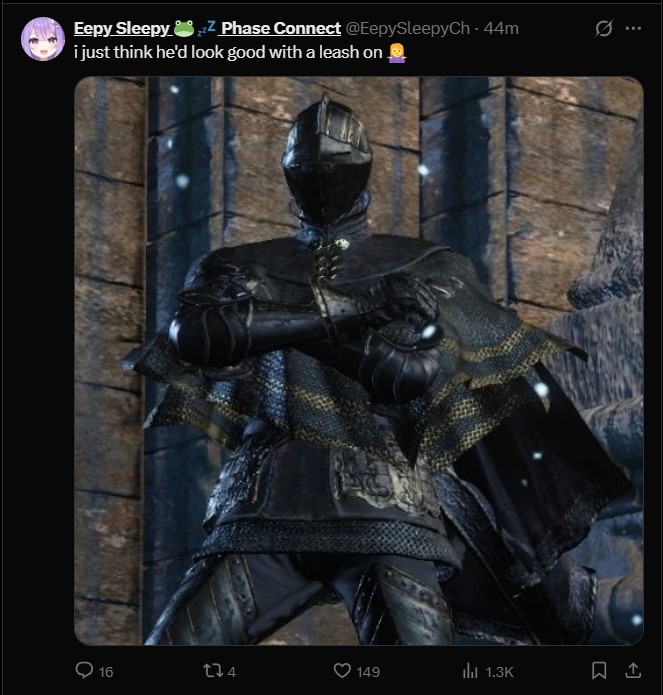This screenshot has width=663, height=695.
Task: Click the Grok explain icon beside the ellipsis
Action: click(604, 28)
